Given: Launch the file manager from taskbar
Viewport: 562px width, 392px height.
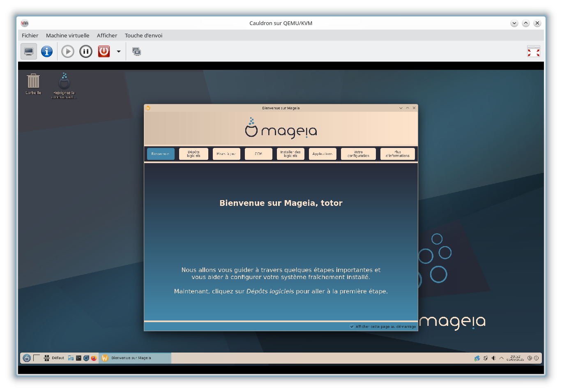Looking at the screenshot, I should pos(71,358).
